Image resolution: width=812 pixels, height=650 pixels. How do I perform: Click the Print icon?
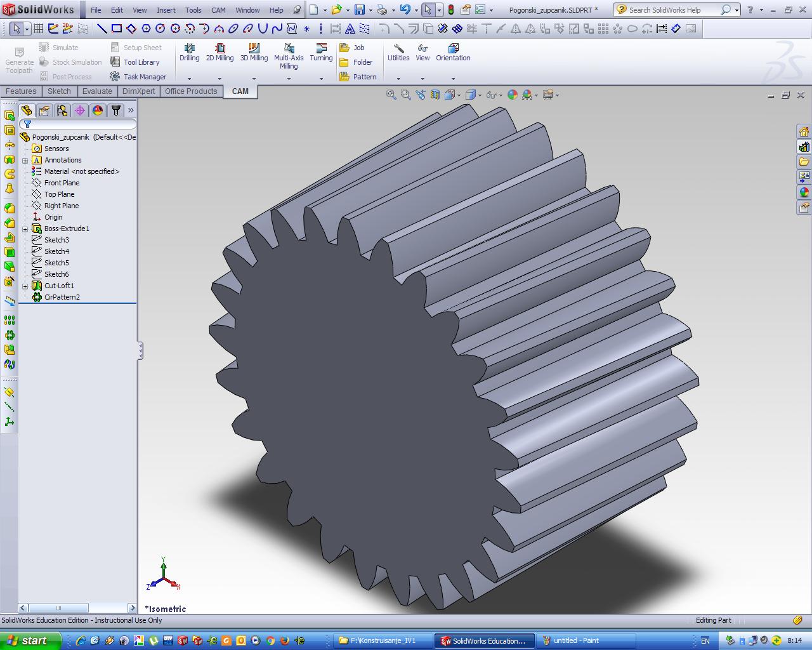coord(382,10)
